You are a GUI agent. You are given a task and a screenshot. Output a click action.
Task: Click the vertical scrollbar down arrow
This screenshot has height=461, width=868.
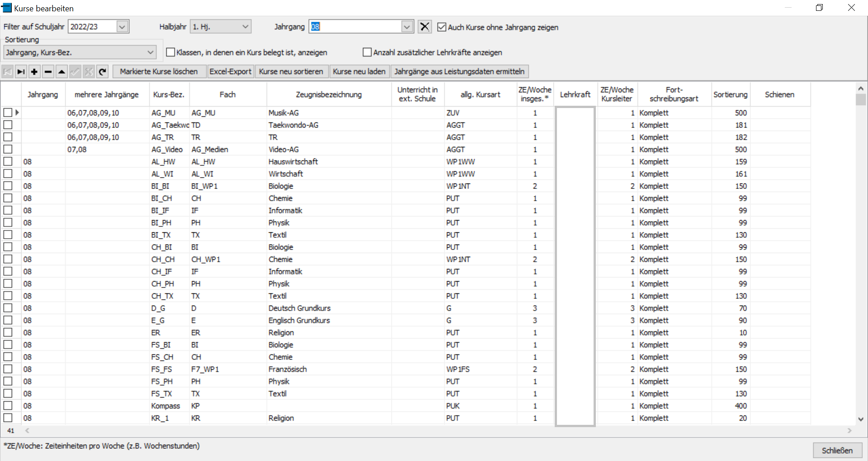(x=860, y=419)
